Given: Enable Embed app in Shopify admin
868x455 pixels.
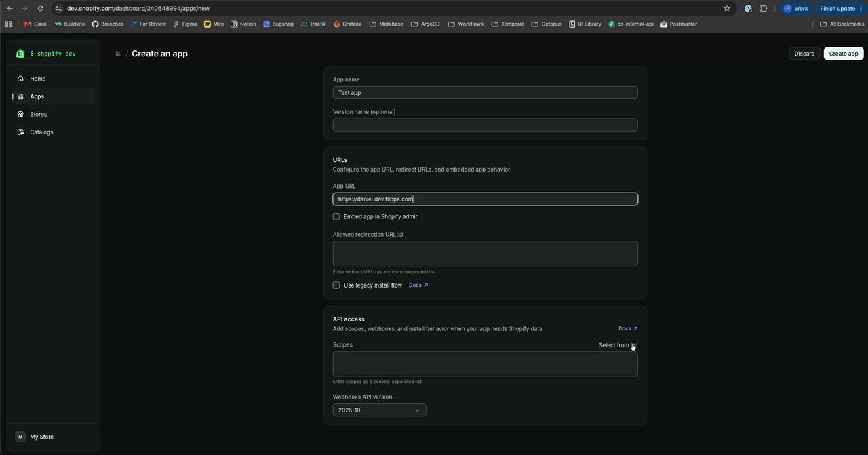Looking at the screenshot, I should (x=336, y=217).
